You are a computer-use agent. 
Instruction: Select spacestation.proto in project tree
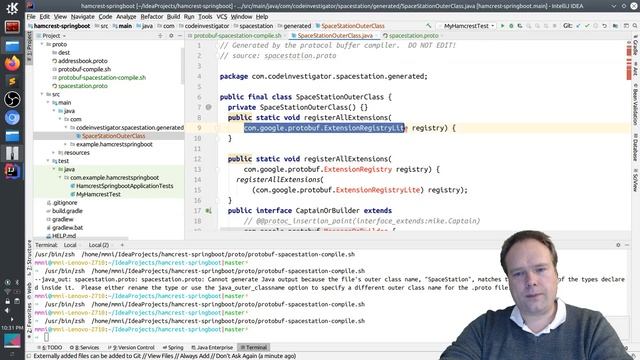[82, 86]
